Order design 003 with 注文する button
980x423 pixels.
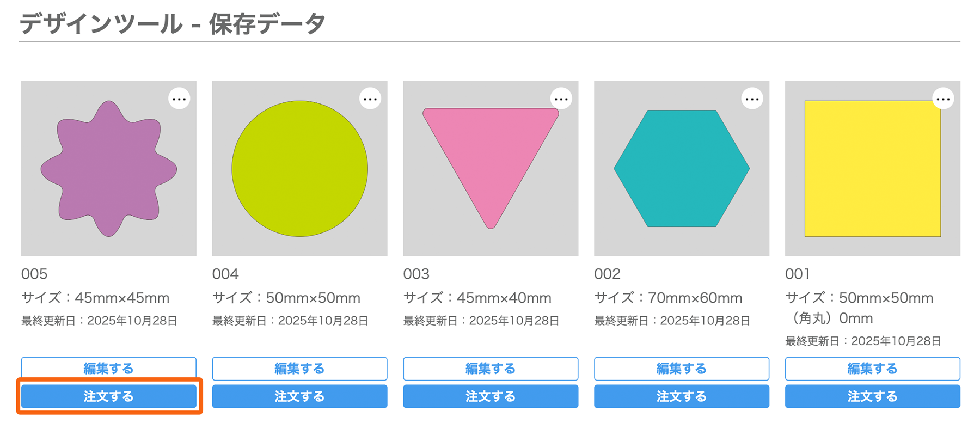coord(491,396)
